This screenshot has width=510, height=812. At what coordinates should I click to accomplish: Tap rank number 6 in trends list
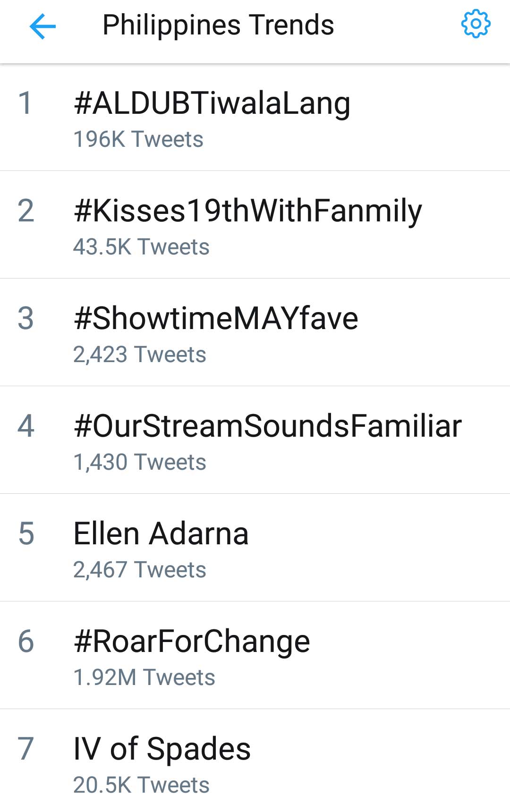tap(26, 642)
